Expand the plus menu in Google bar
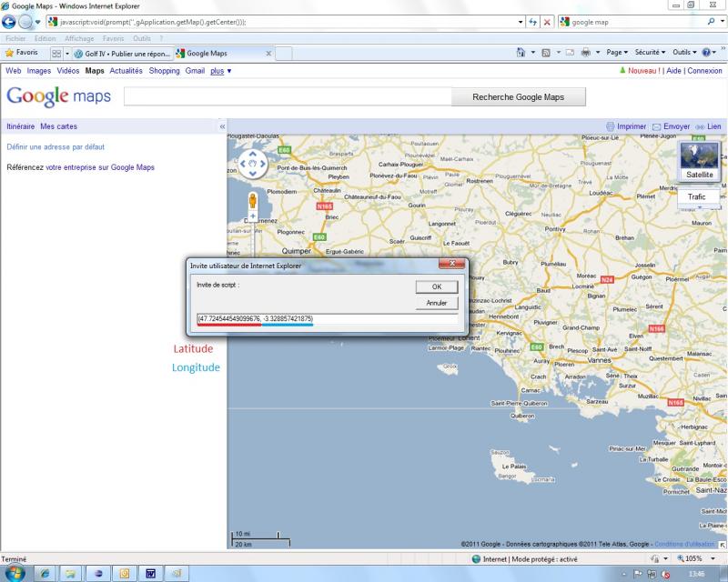Image resolution: width=728 pixels, height=582 pixels. coord(220,71)
